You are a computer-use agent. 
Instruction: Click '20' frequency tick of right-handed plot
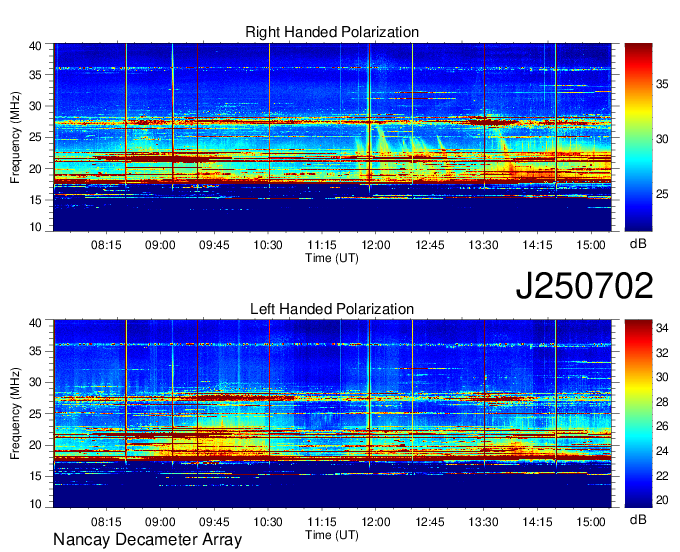(x=35, y=169)
